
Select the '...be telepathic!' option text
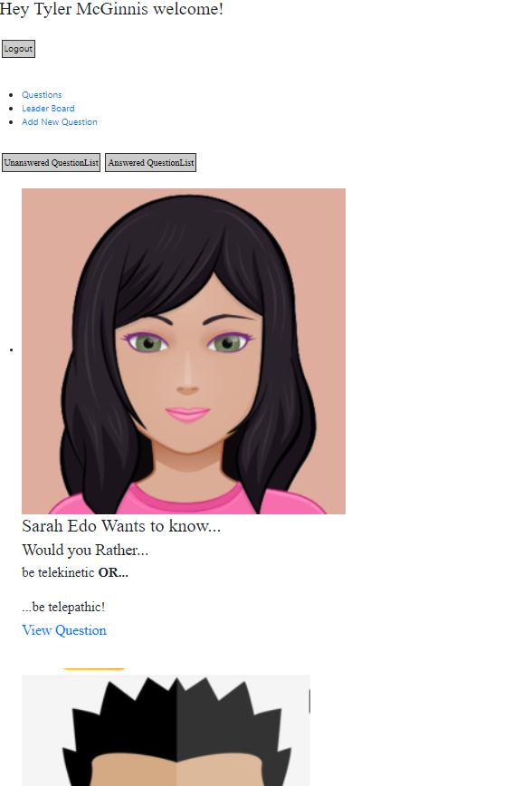point(63,607)
